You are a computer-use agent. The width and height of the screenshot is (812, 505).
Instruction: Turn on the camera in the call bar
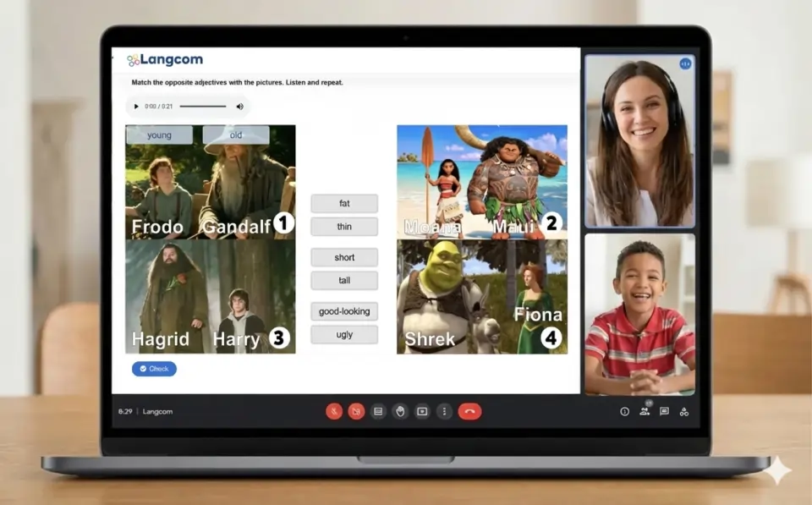356,411
